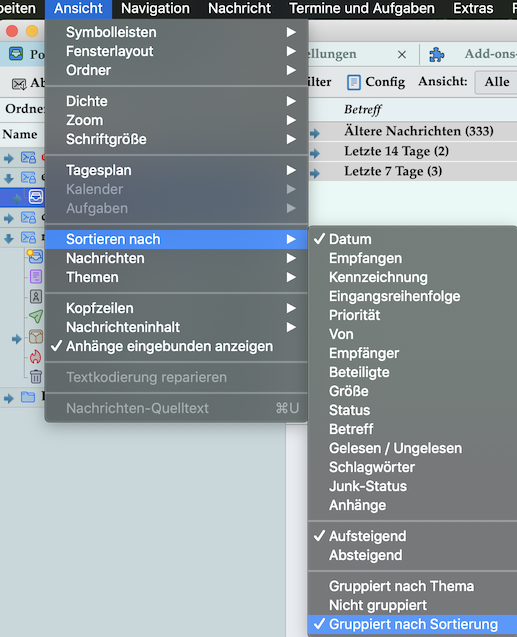Click the purple drafts folder icon
Viewport: 517px width, 637px height.
[36, 277]
